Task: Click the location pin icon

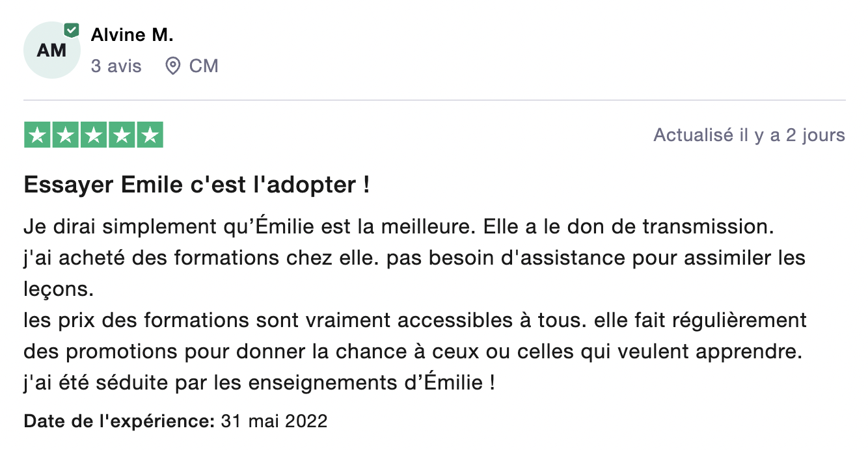Action: click(x=172, y=66)
